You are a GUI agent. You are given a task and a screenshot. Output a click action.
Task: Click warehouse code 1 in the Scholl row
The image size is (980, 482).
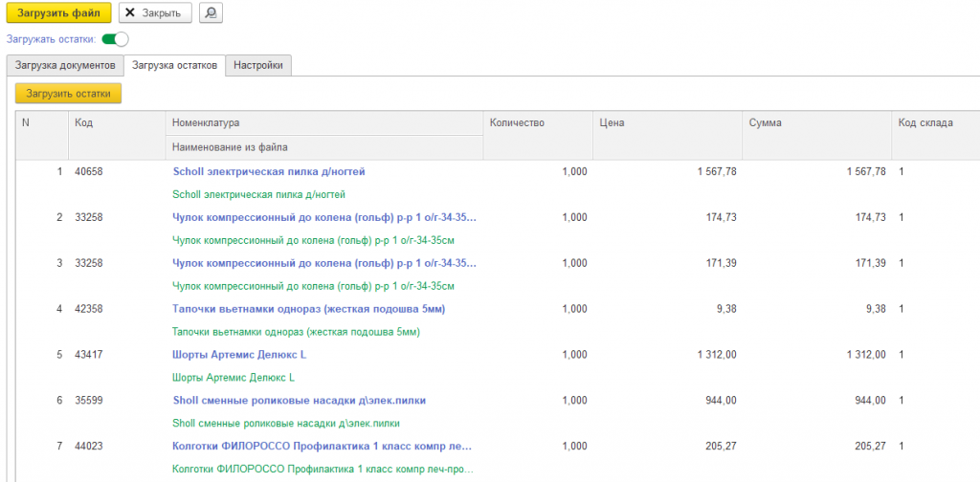902,172
